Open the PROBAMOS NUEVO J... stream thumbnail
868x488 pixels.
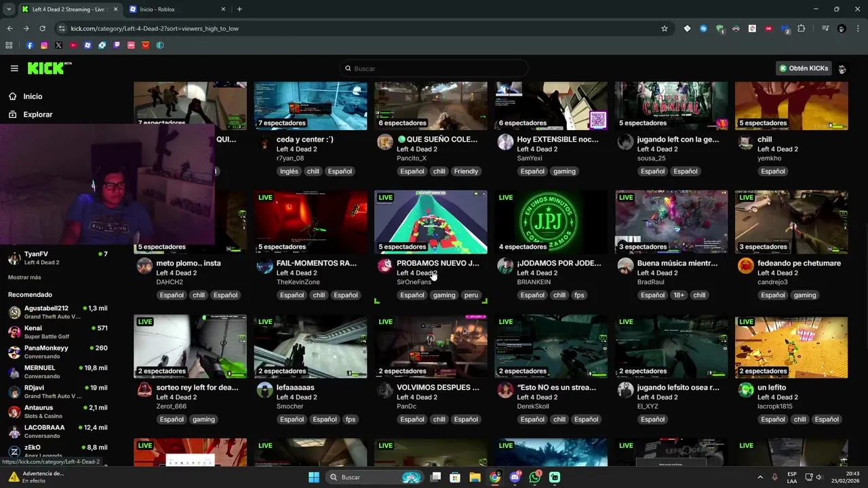pyautogui.click(x=431, y=222)
